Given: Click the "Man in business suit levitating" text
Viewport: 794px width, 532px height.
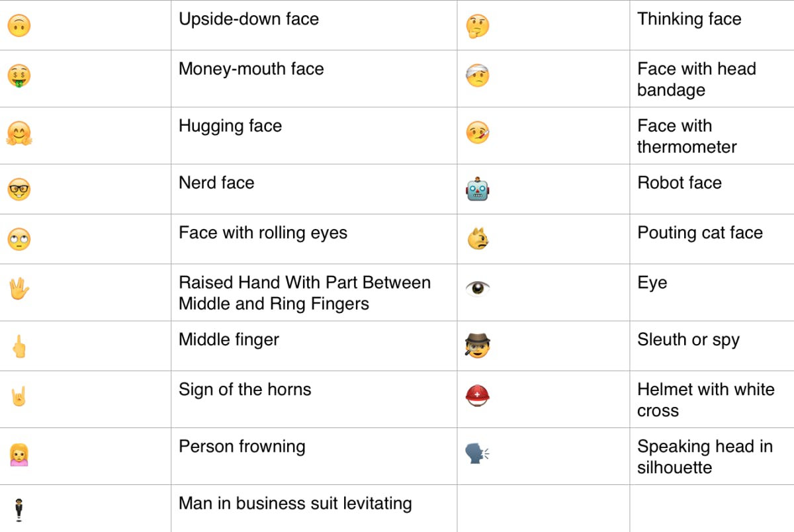Looking at the screenshot, I should [x=295, y=504].
